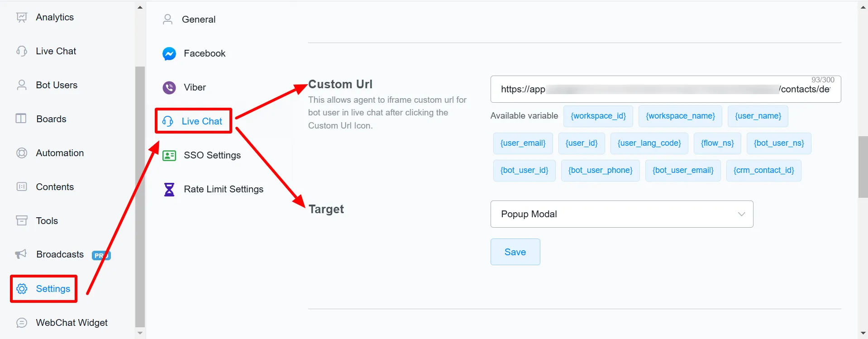Click the Facebook Messenger icon

[x=169, y=54]
